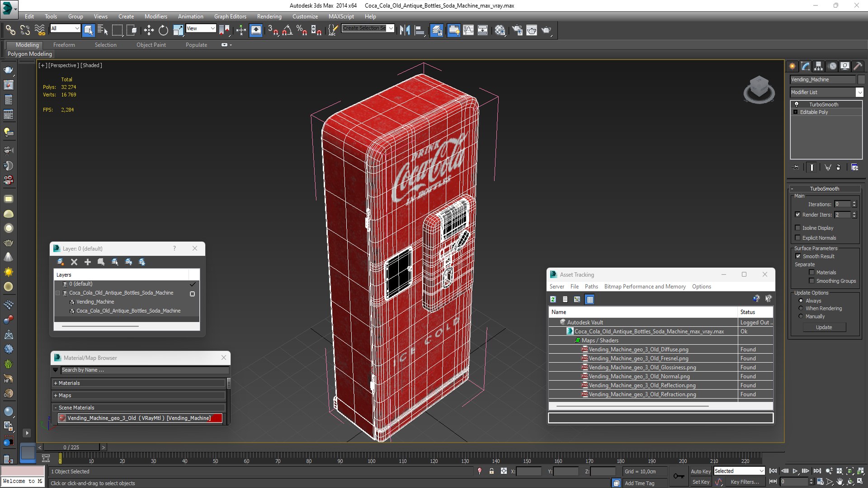868x488 pixels.
Task: Enable the Render Iters checkbox
Action: coord(797,215)
